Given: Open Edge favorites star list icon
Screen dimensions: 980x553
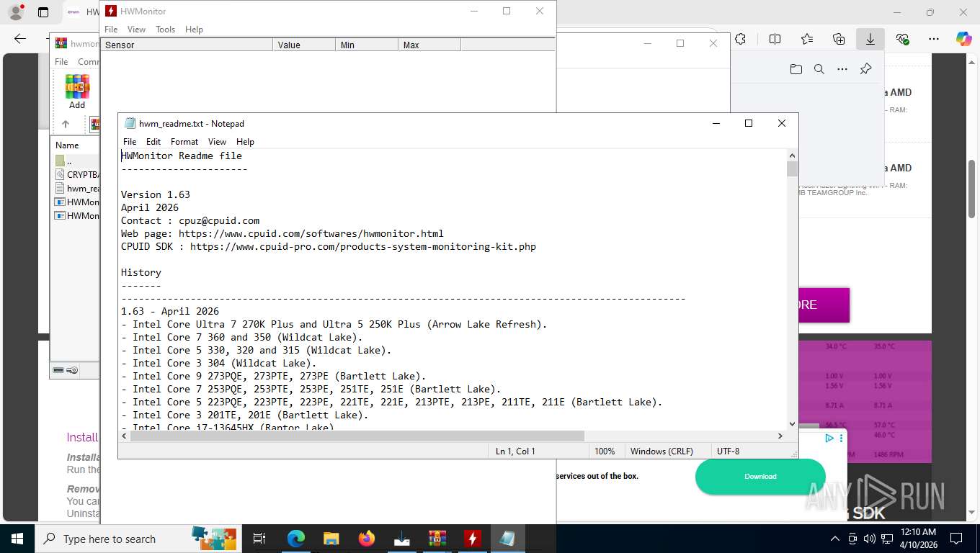Looking at the screenshot, I should [x=807, y=39].
